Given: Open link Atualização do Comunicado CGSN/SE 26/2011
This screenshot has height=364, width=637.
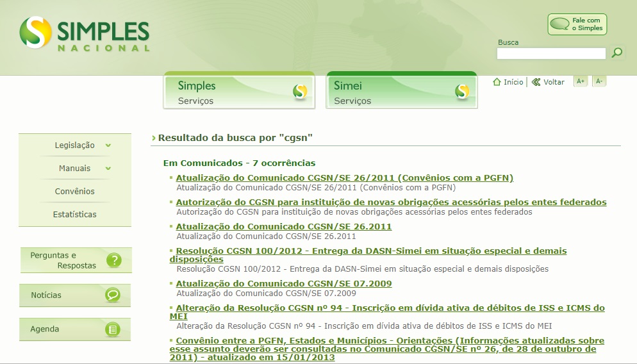Looking at the screenshot, I should click(x=345, y=178).
